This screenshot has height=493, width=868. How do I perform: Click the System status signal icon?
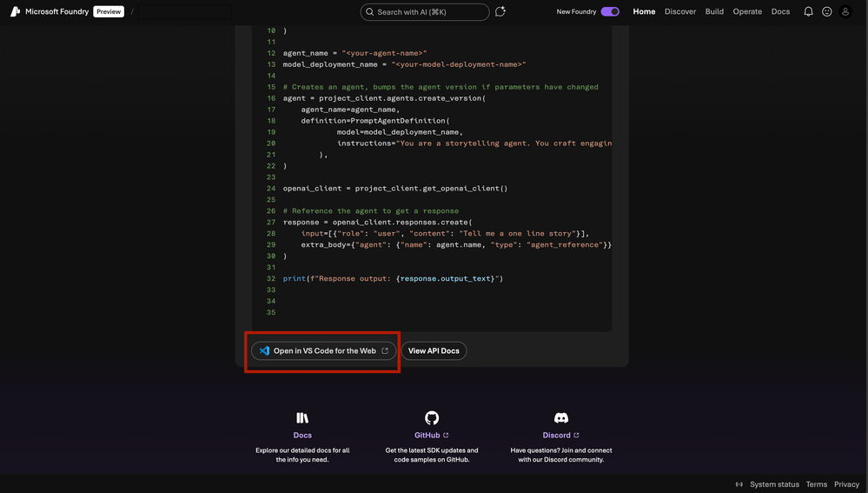(739, 484)
